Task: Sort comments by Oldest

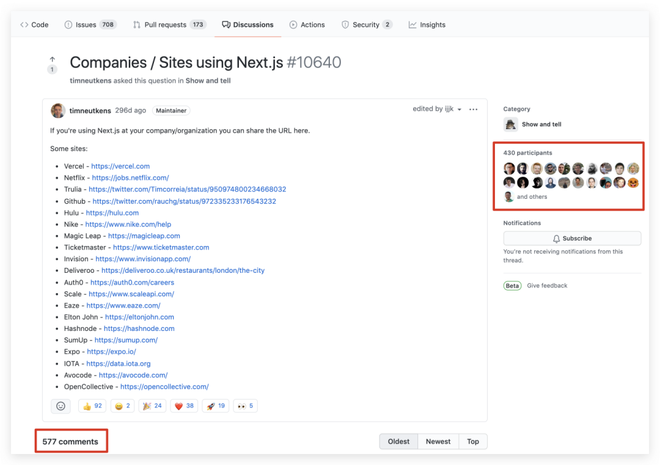Action: pos(398,441)
